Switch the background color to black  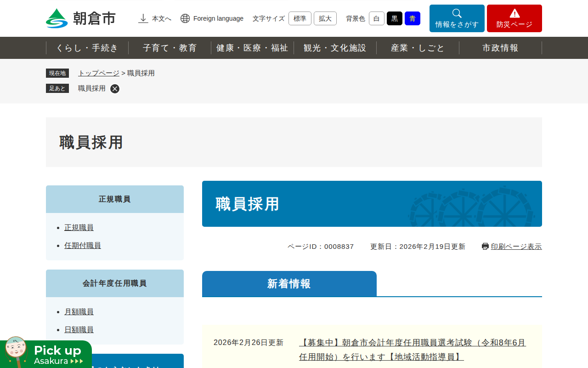pyautogui.click(x=394, y=18)
